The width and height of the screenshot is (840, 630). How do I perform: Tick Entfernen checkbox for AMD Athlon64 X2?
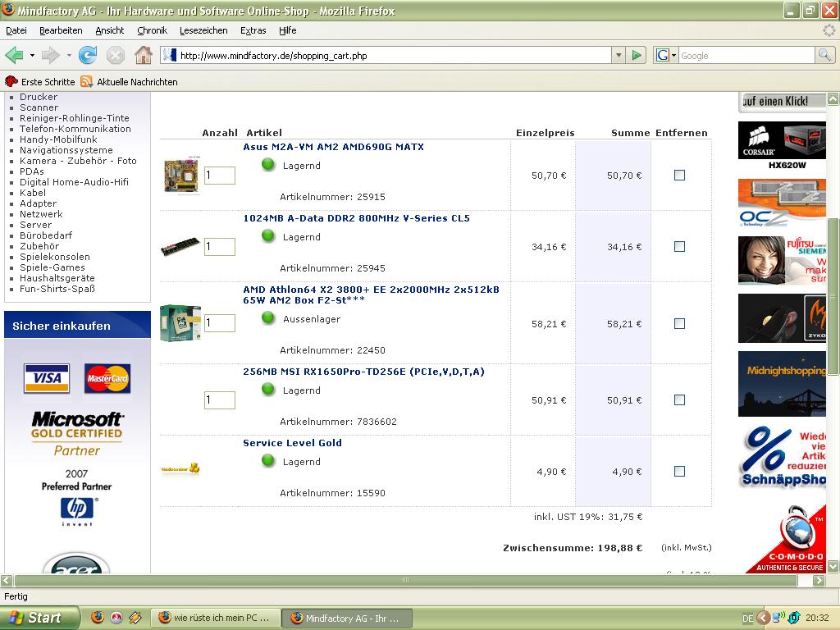pyautogui.click(x=679, y=323)
